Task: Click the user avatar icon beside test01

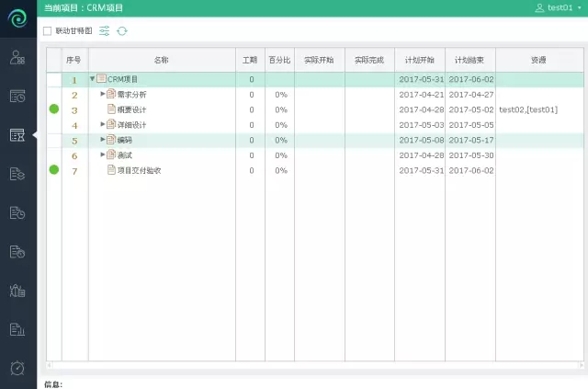Action: pyautogui.click(x=539, y=8)
